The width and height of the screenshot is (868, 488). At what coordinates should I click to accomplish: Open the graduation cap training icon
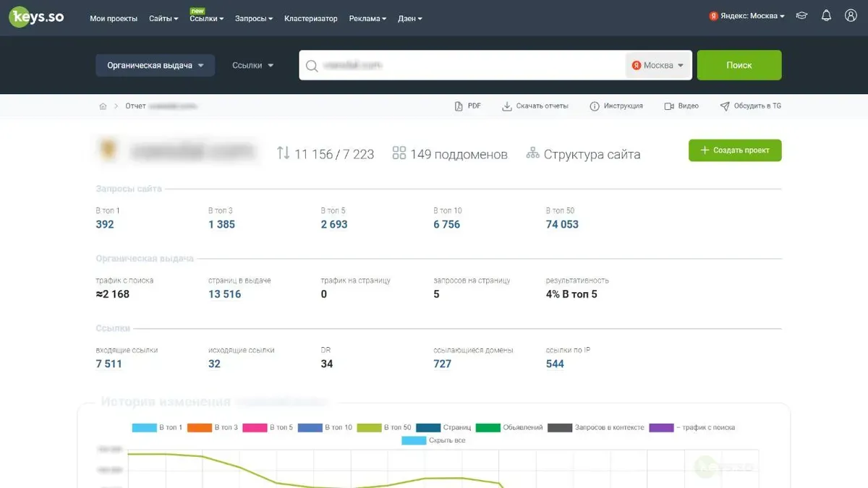coord(801,16)
